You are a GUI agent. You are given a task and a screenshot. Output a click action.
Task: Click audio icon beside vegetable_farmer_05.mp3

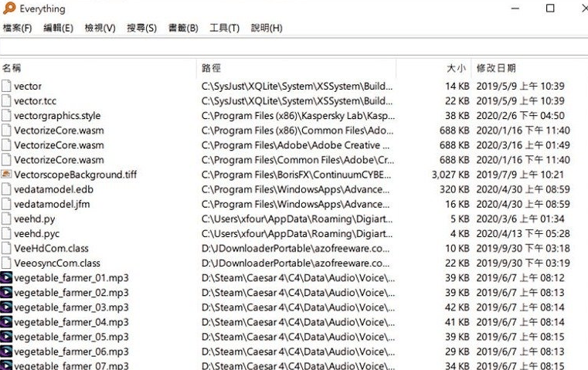pos(6,337)
